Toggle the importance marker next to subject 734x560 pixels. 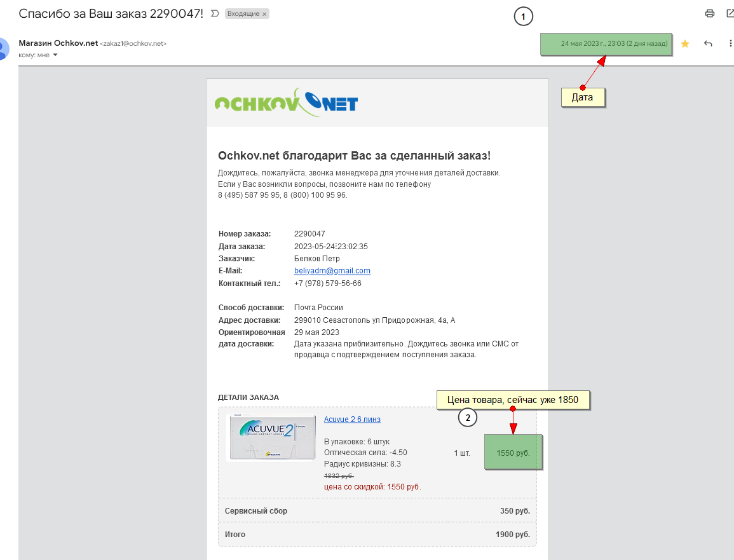[x=215, y=13]
